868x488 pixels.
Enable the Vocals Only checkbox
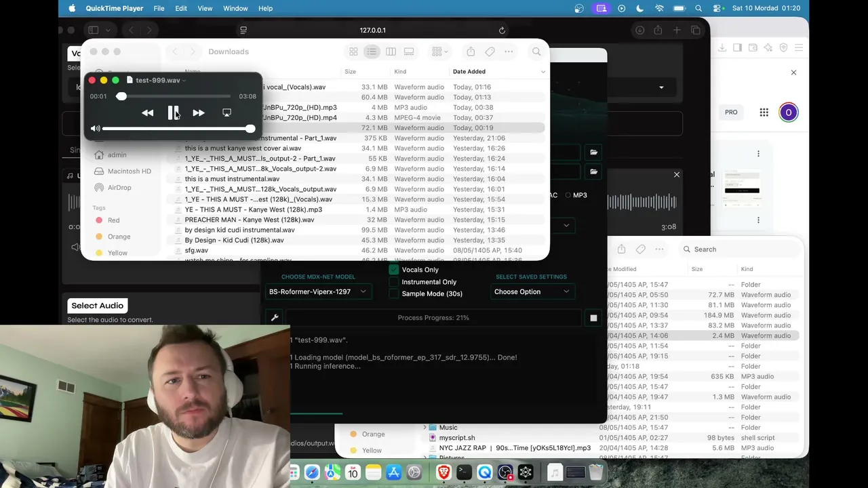(394, 270)
